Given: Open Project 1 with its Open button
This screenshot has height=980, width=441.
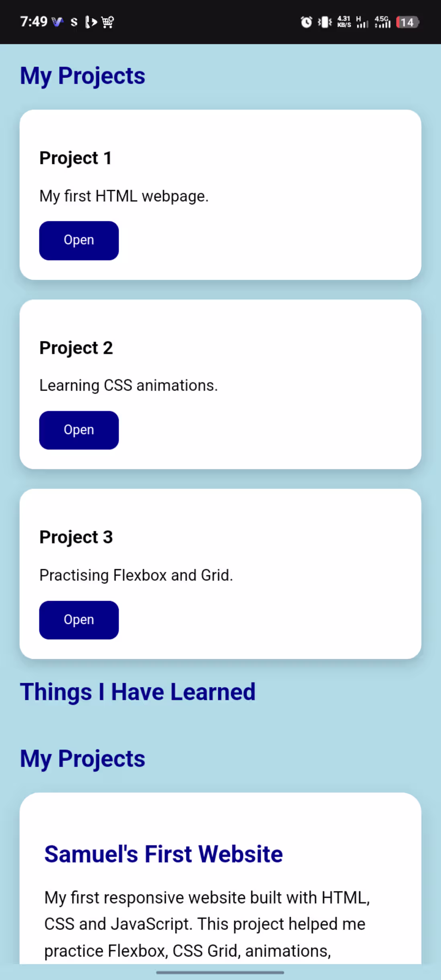Looking at the screenshot, I should pyautogui.click(x=79, y=241).
